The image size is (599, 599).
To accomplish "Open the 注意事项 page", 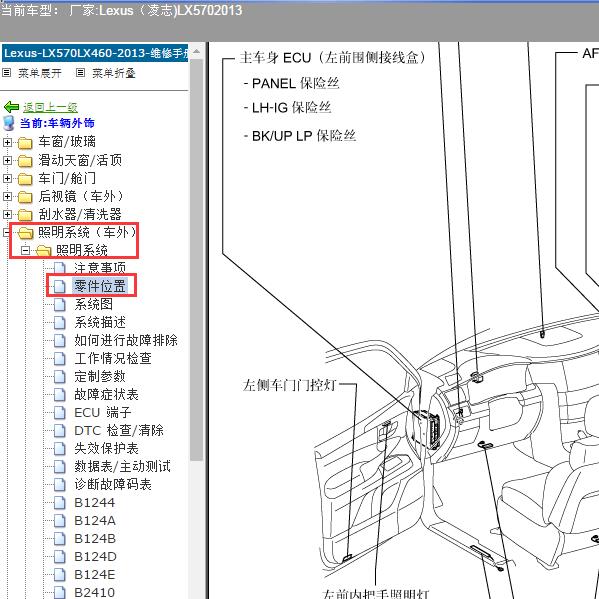I will click(x=100, y=268).
